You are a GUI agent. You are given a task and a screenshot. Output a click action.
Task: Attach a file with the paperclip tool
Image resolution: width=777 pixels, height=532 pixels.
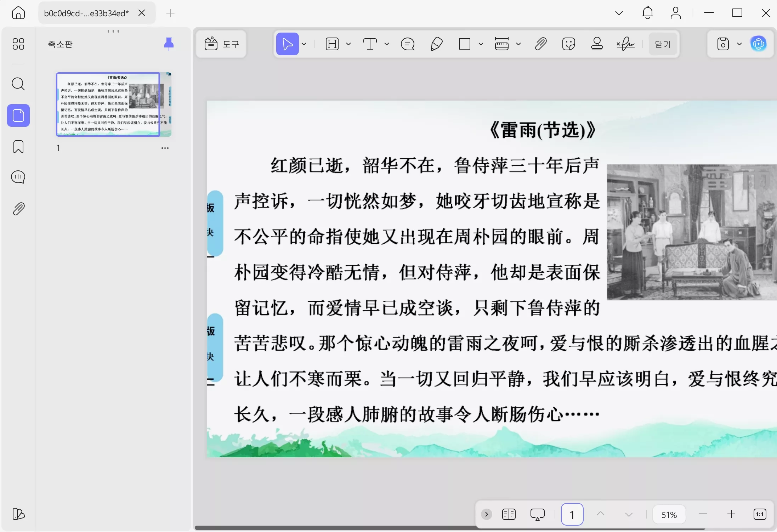pyautogui.click(x=540, y=44)
